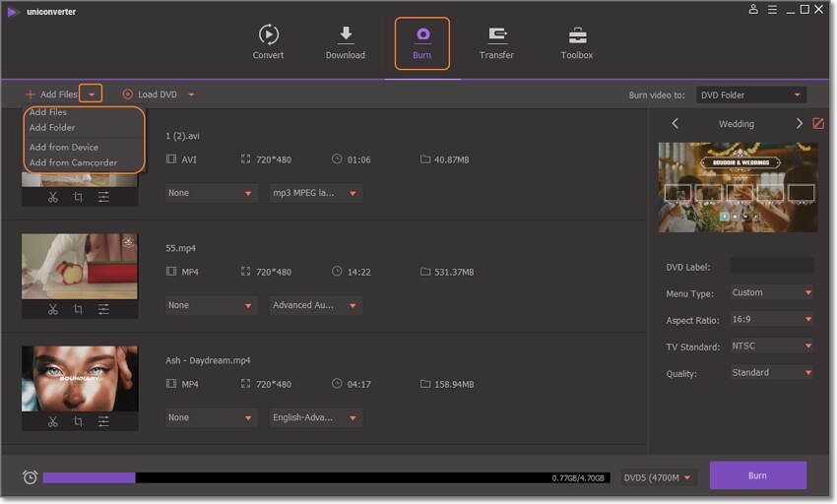Viewport: 837px width, 504px height.
Task: Go to next DVD template arrow
Action: click(799, 124)
